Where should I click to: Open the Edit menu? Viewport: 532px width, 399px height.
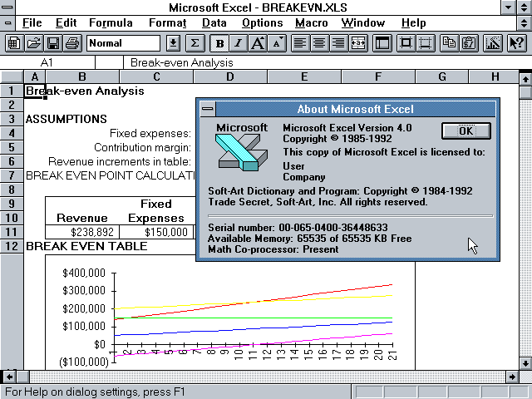(66, 23)
